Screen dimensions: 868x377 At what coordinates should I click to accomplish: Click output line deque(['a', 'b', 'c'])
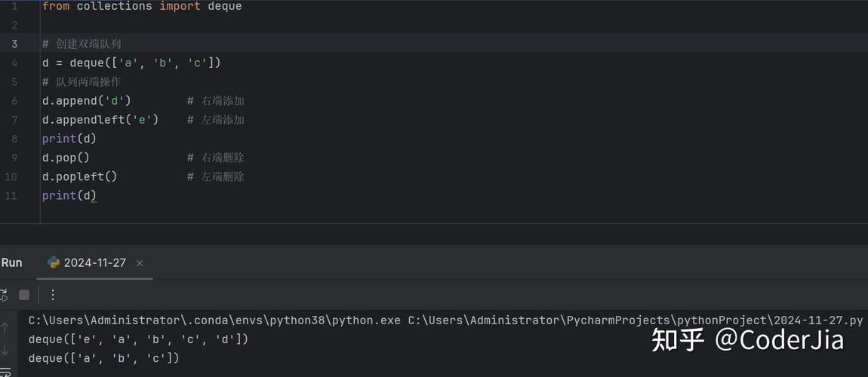tap(104, 358)
